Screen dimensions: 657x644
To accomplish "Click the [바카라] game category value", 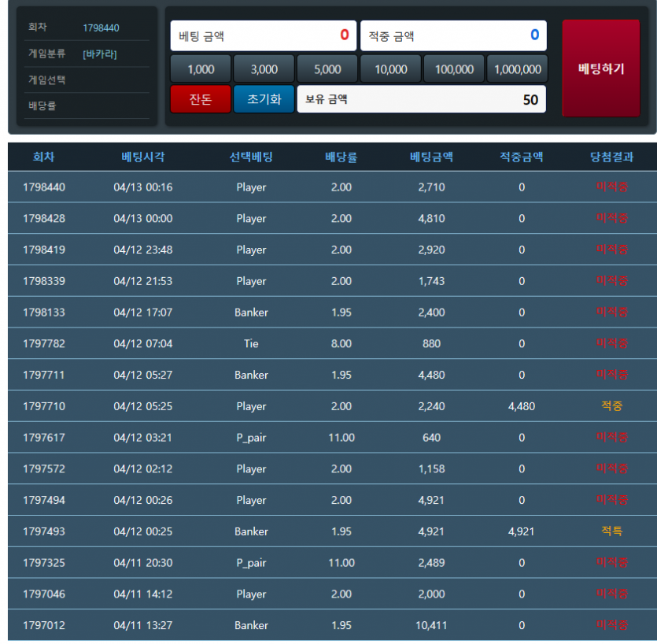I will pos(100,54).
